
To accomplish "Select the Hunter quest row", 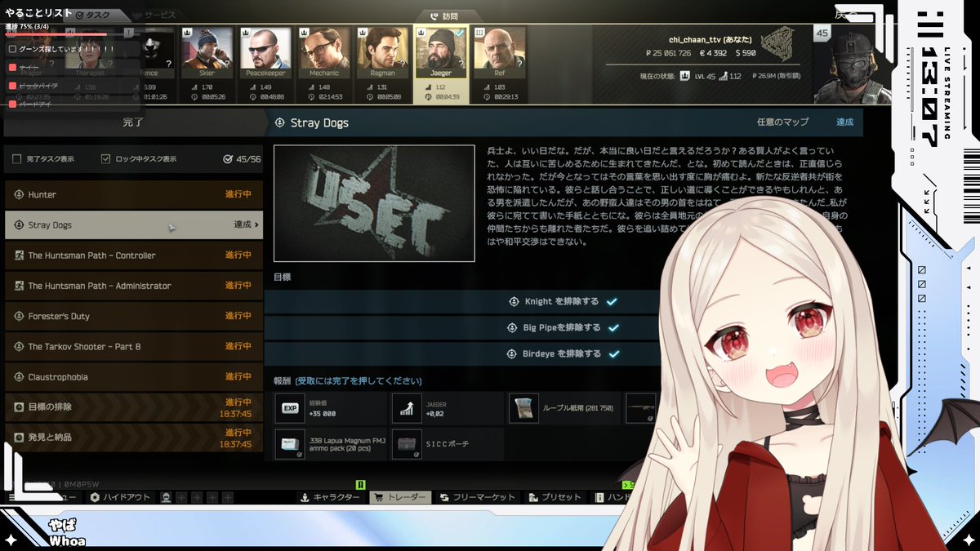I will tap(134, 195).
